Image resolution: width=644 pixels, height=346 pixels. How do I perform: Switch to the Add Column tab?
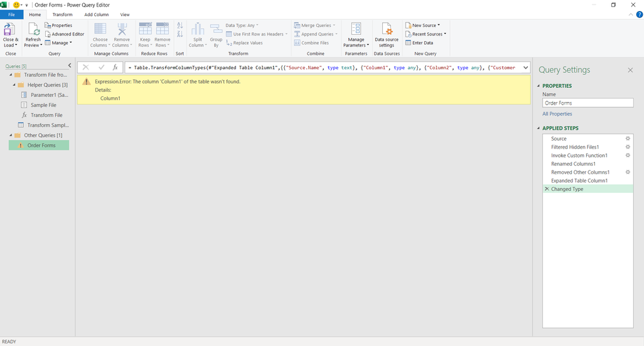[97, 14]
